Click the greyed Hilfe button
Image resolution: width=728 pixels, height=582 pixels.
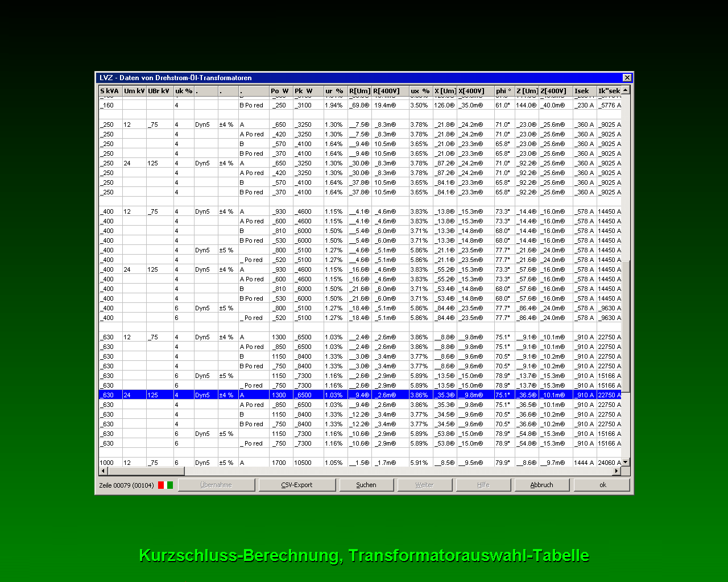tap(483, 485)
